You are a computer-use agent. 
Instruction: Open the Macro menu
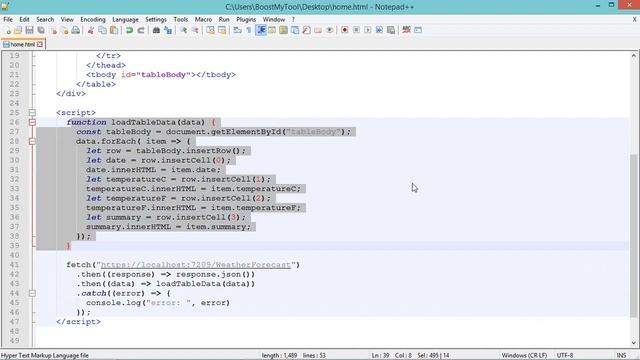203,19
